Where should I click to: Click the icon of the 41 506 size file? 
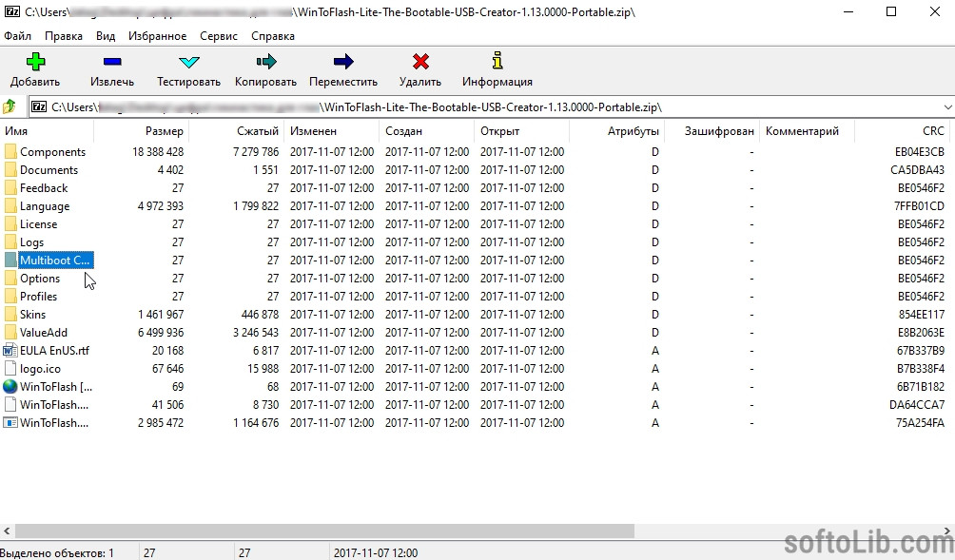(10, 405)
